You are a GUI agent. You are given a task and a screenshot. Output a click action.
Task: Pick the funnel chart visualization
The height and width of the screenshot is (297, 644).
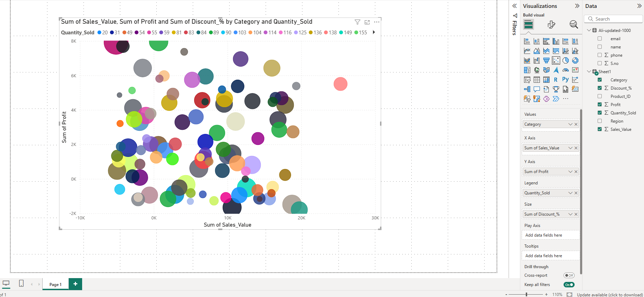point(546,60)
